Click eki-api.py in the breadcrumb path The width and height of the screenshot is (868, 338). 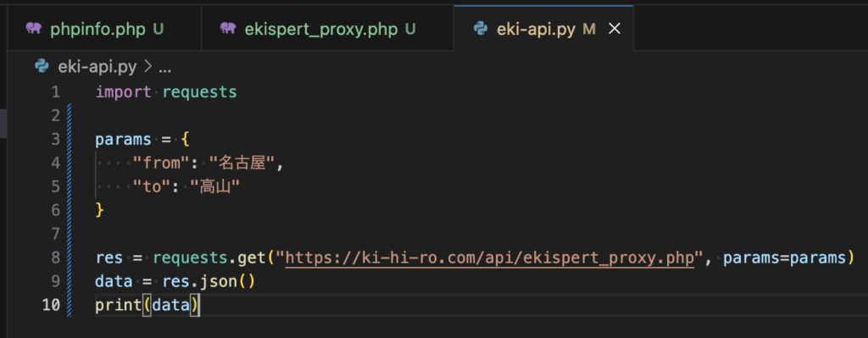point(97,68)
